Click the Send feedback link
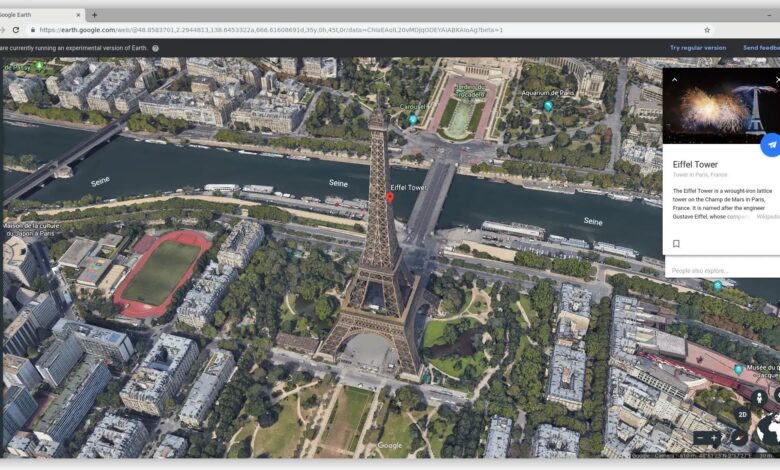Screen dimensions: 780x470 tap(762, 48)
